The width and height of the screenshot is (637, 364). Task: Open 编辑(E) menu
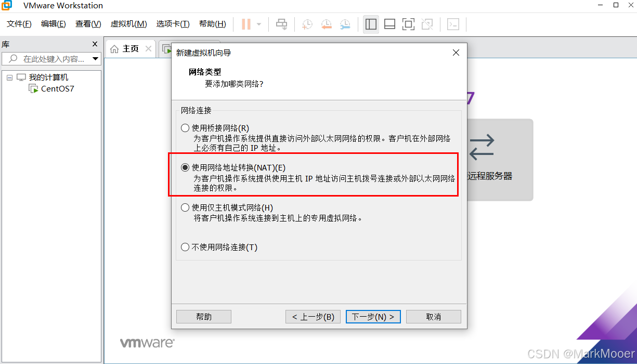[54, 24]
